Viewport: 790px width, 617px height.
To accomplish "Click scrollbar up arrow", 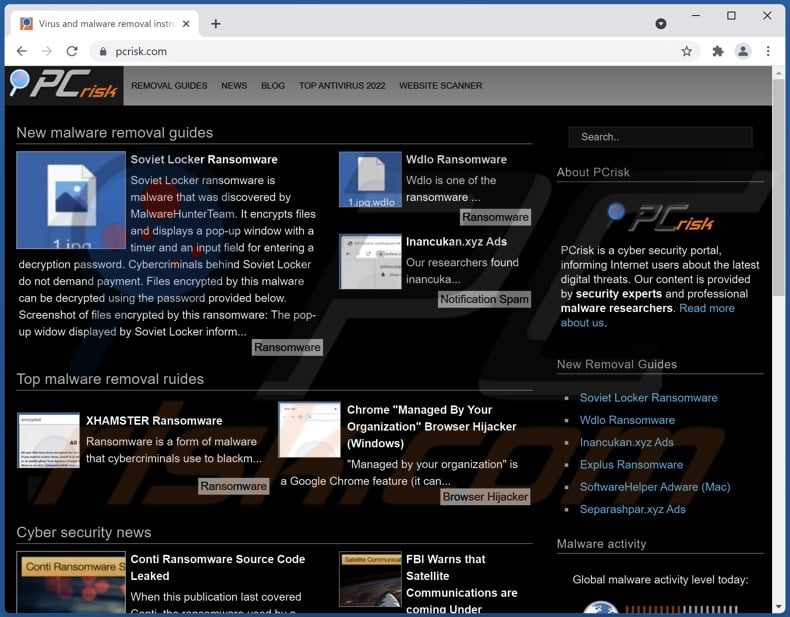I will click(x=778, y=73).
